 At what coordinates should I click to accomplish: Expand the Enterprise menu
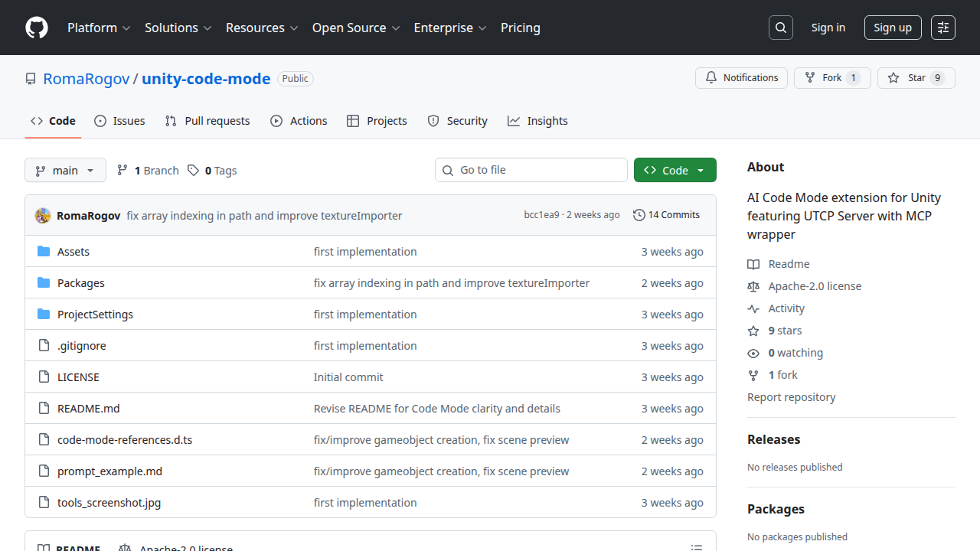click(x=450, y=28)
